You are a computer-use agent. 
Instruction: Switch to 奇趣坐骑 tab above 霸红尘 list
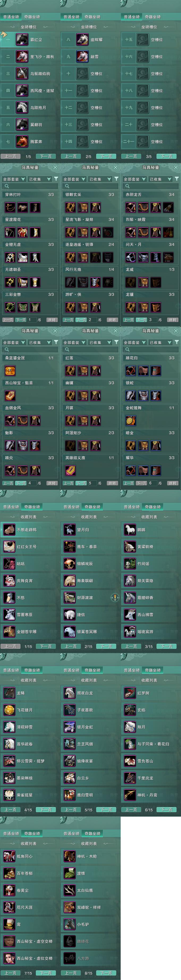32,17
